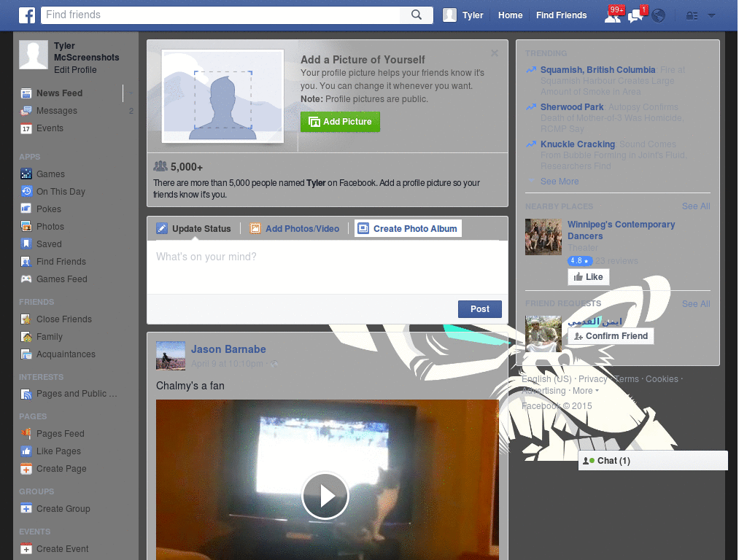Screen dimensions: 747x560
Task: Click Jason Barnabe's post avatar thumbnail
Action: [x=171, y=356]
